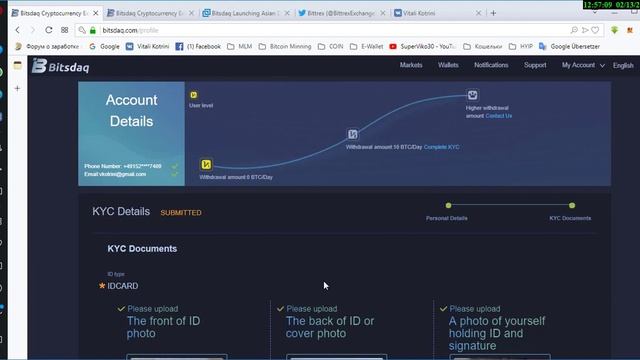Open the Notifications menu
Screen dimensions: 640x360
point(491,65)
